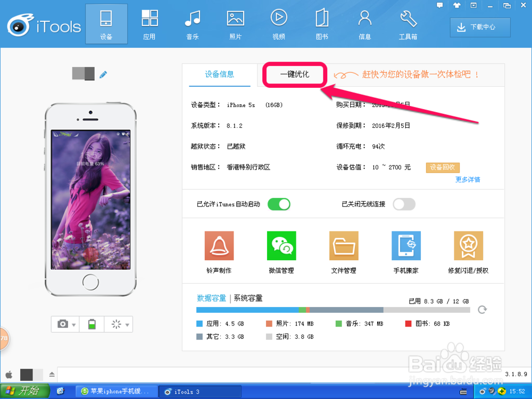Screen dimensions: 532x399
Task: Switch to the 一键优化 tab
Action: [x=295, y=74]
